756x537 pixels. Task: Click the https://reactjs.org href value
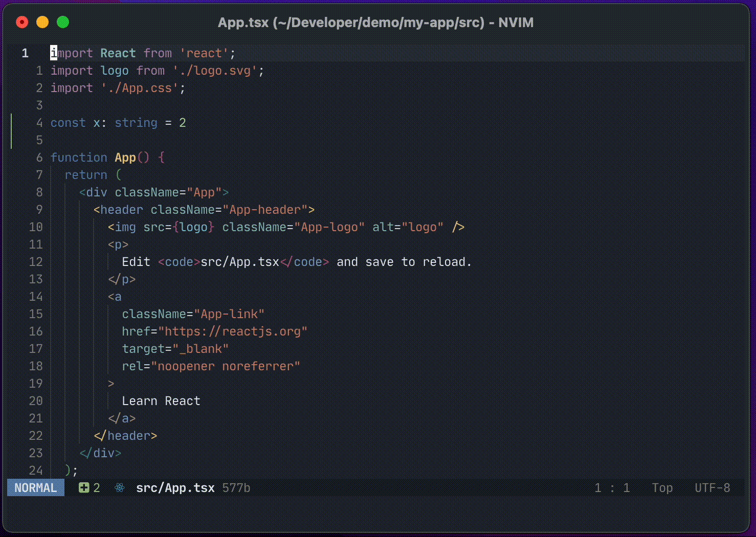coord(233,331)
